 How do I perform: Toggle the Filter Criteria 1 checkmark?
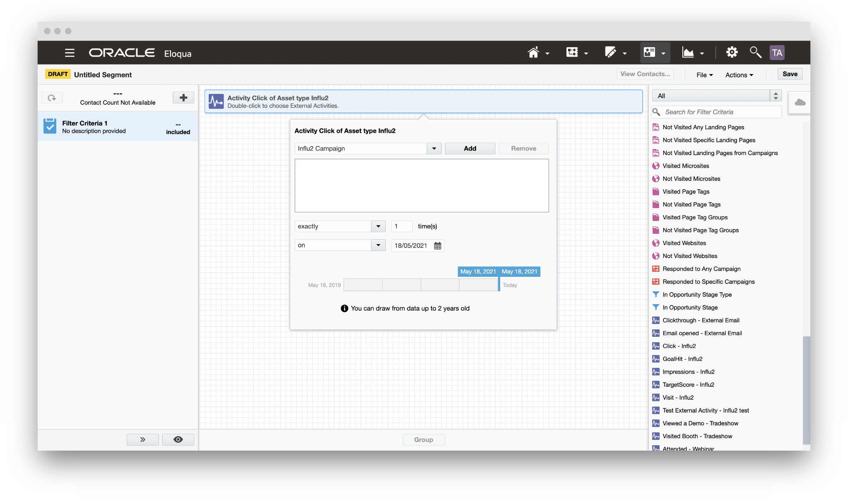click(50, 126)
